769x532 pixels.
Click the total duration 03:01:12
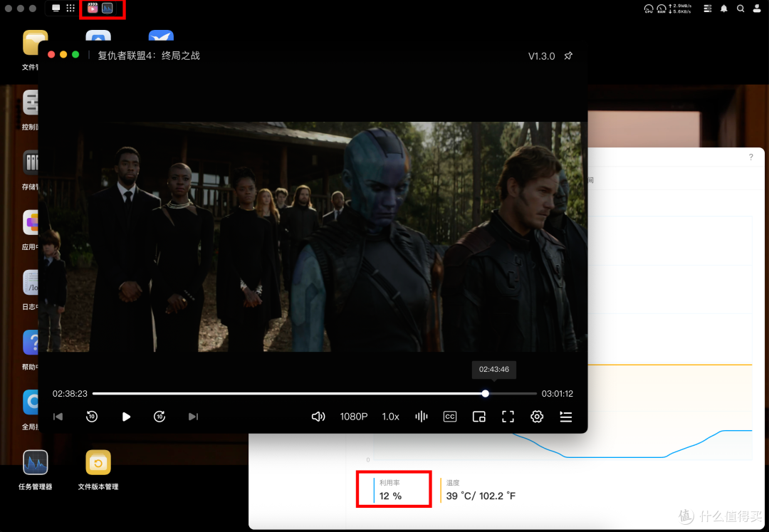pyautogui.click(x=557, y=394)
